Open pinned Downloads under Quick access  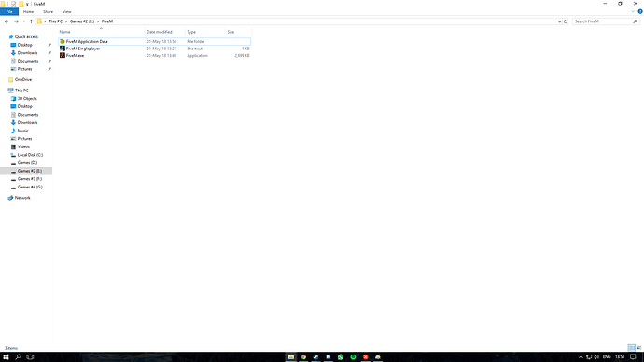pyautogui.click(x=27, y=53)
